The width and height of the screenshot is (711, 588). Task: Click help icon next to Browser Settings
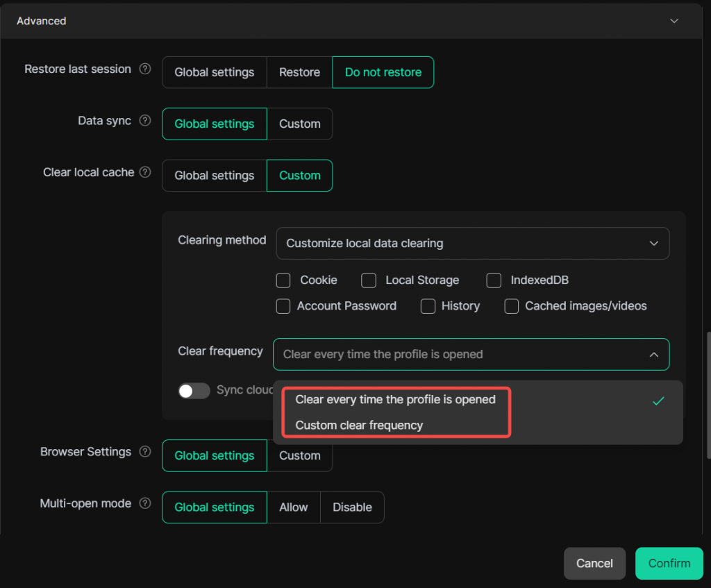(x=145, y=452)
